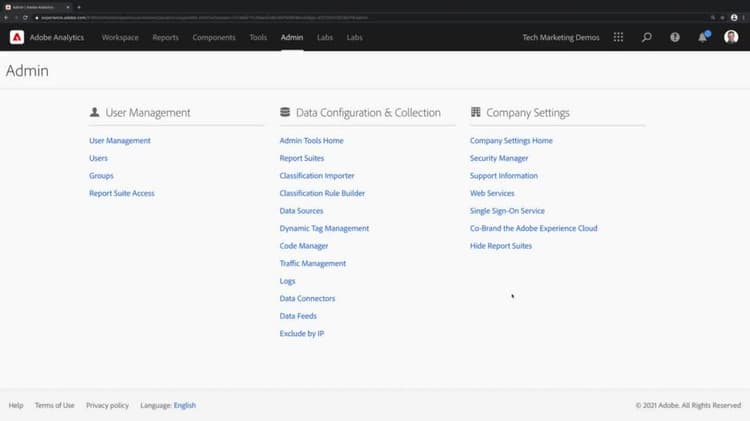Open the user profile avatar
The width and height of the screenshot is (750, 421).
pos(731,37)
